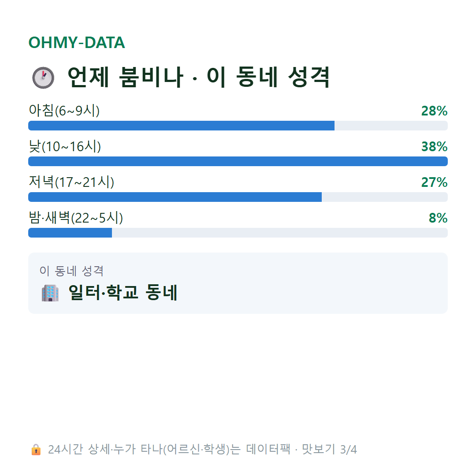This screenshot has width=476, height=476.
Task: Click the 밤·새벽(22~5시) progress bar
Action: tap(238, 233)
